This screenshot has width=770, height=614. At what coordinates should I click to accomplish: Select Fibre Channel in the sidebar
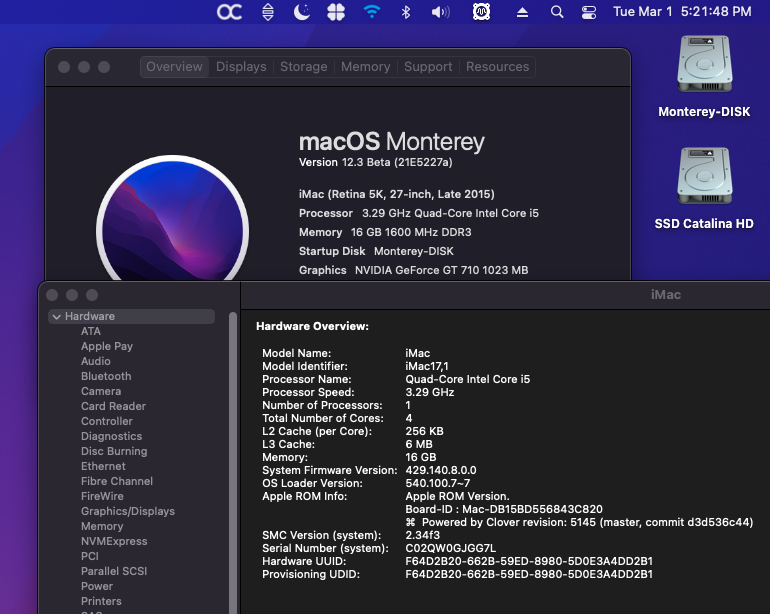click(x=117, y=481)
